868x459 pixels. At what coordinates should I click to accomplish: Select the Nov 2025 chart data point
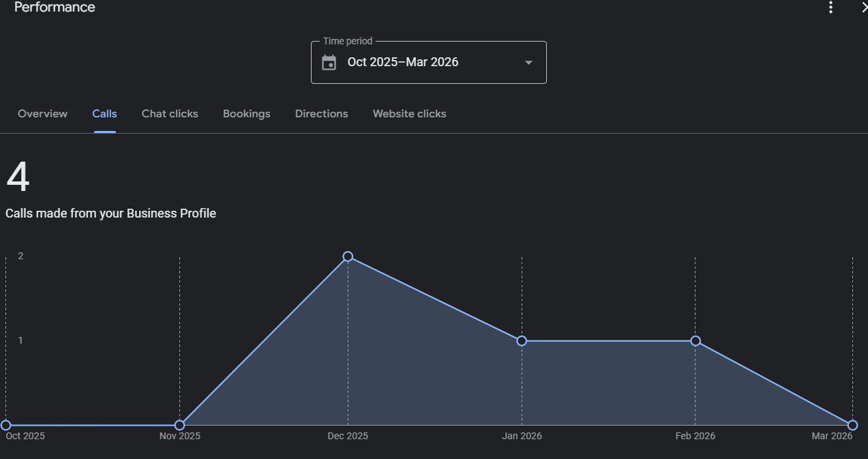pos(179,425)
